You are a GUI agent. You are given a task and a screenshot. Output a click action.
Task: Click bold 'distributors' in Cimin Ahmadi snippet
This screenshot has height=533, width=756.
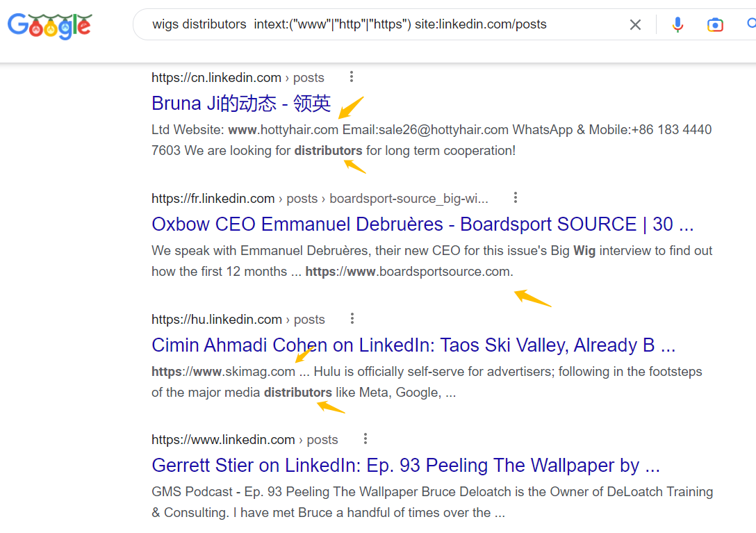[298, 393]
